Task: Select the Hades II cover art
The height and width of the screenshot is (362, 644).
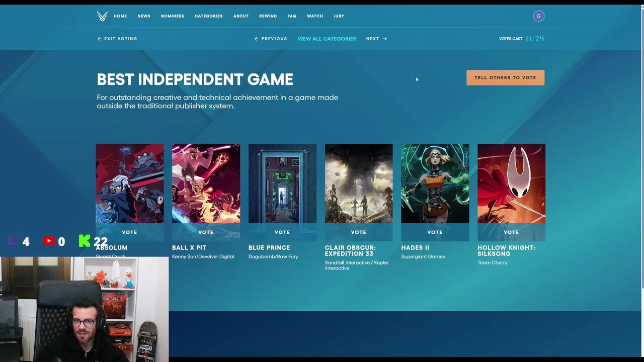Action: point(435,184)
